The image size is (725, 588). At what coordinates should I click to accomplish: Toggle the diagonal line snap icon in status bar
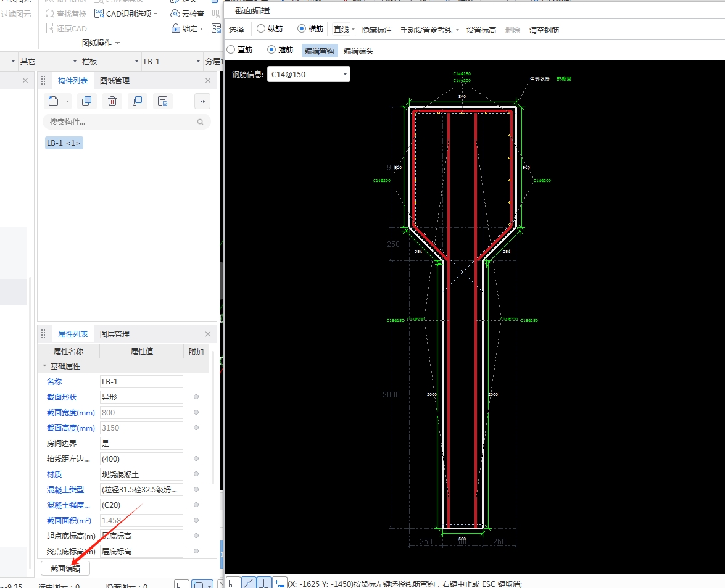click(x=248, y=584)
